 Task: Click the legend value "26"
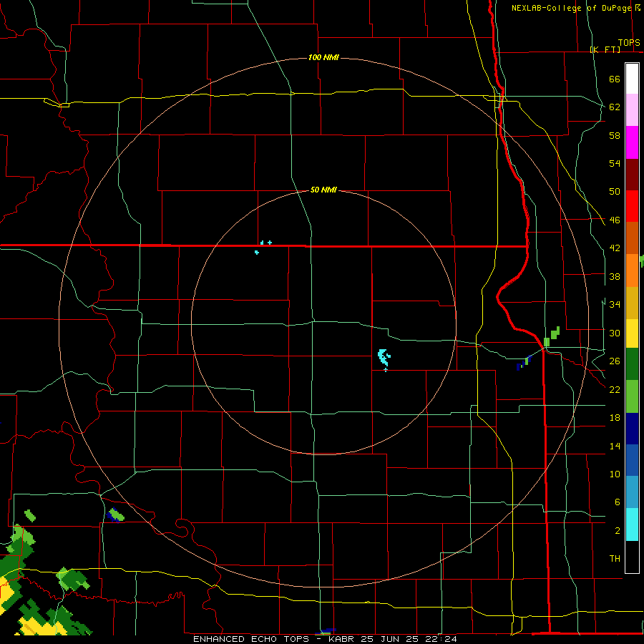point(615,361)
